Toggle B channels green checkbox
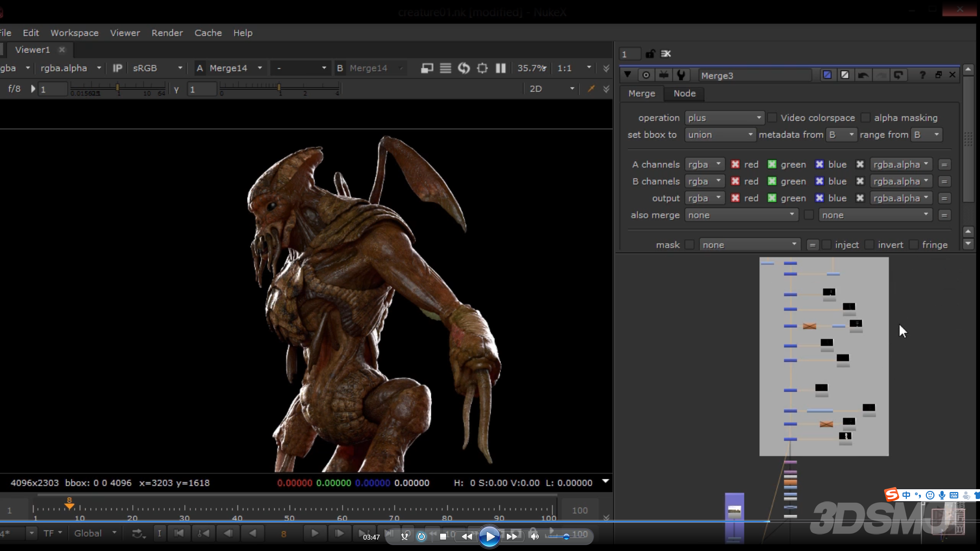This screenshot has width=980, height=551. point(772,181)
